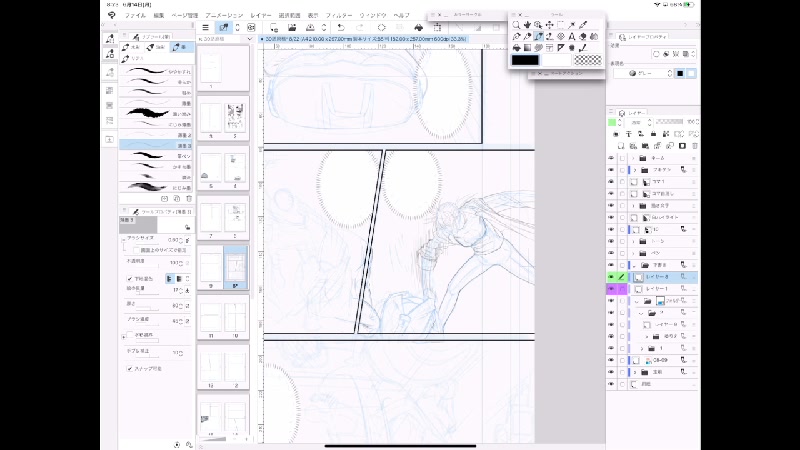The width and height of the screenshot is (800, 450).
Task: Click the transparent color checker swatch
Action: click(587, 60)
